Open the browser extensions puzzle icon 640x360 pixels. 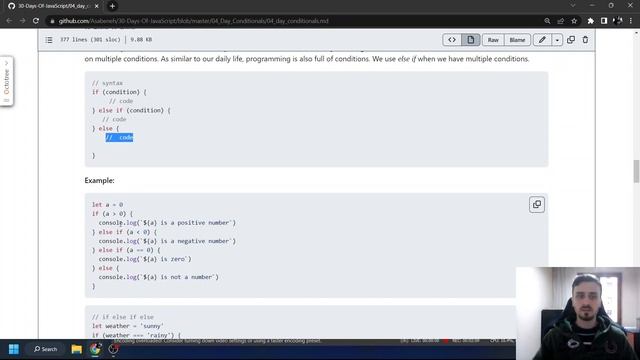(591, 21)
